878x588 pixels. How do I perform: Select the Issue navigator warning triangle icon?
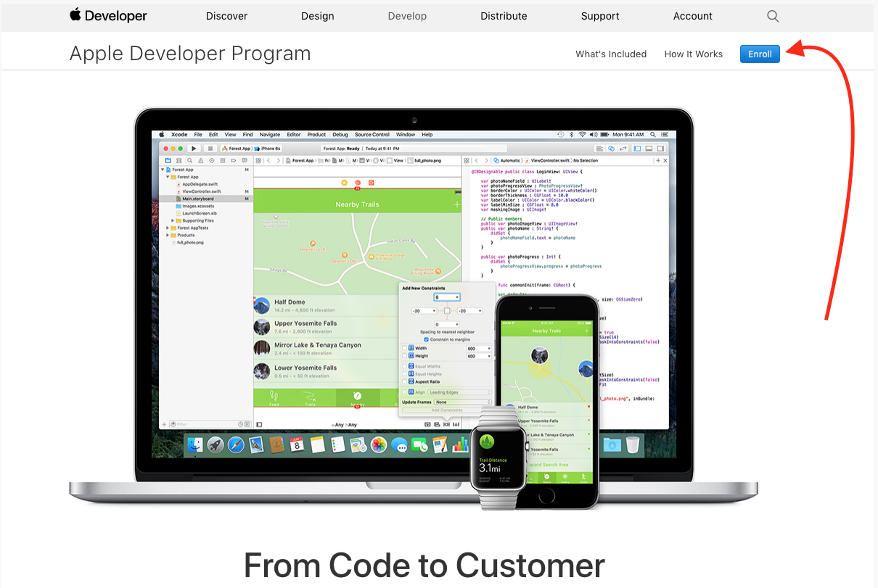click(200, 160)
